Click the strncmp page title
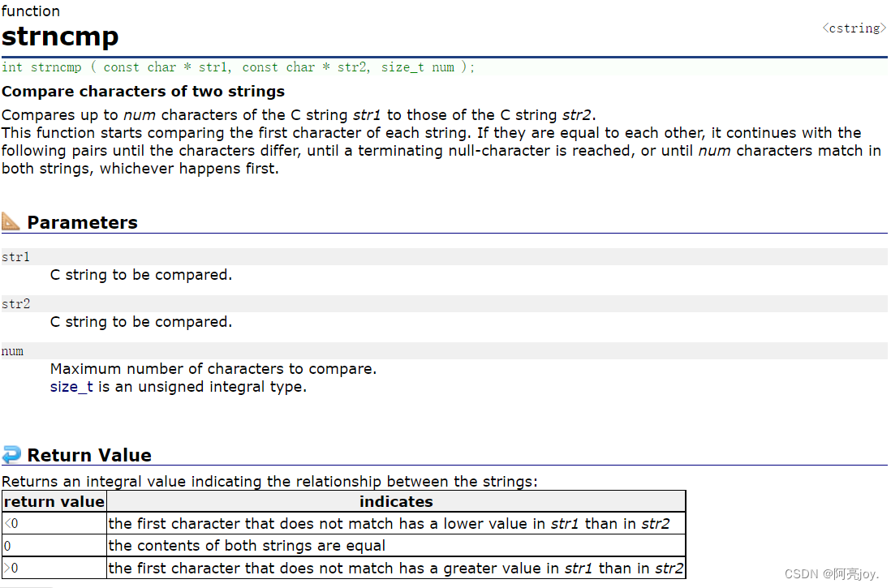The height and width of the screenshot is (588, 891). coord(60,36)
